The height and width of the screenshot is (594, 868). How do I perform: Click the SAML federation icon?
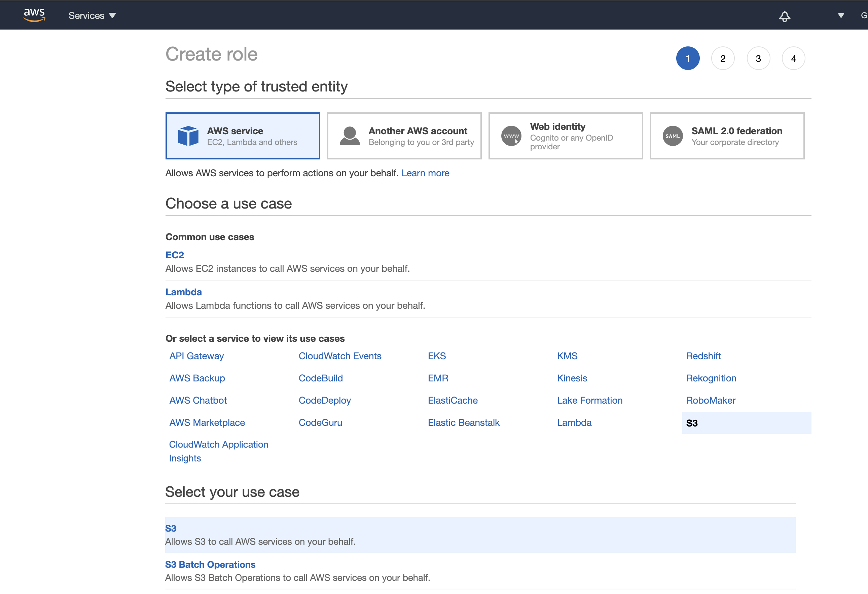coord(672,136)
